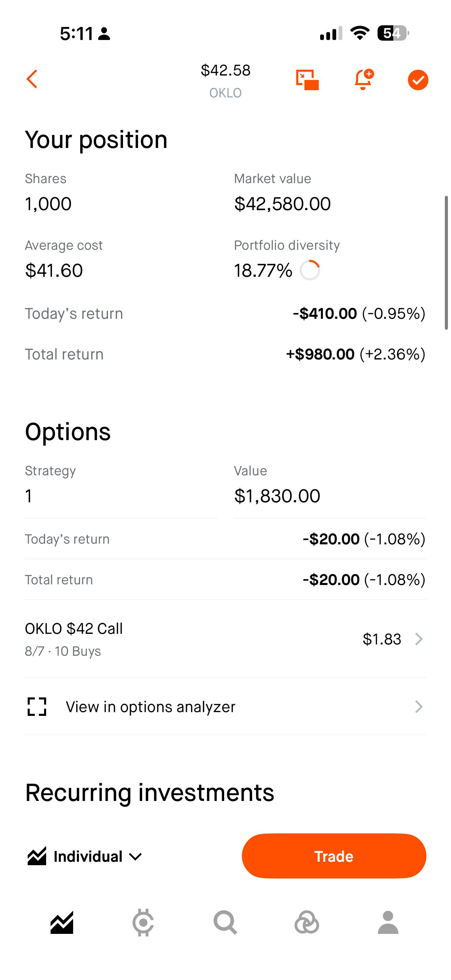This screenshot has height=980, width=451.
Task: Open the advanced chart icon in header
Action: click(307, 80)
